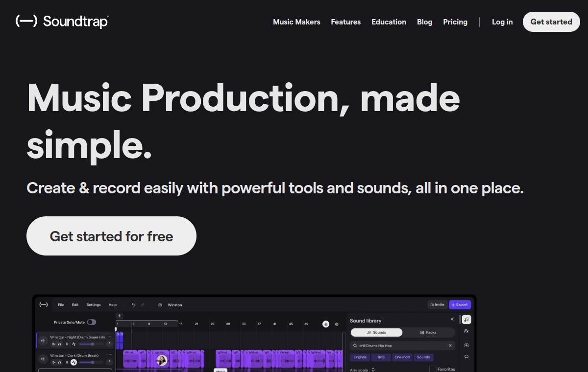Open the collaborators sidebar icon
Image resolution: width=588 pixels, height=372 pixels.
coord(466,345)
